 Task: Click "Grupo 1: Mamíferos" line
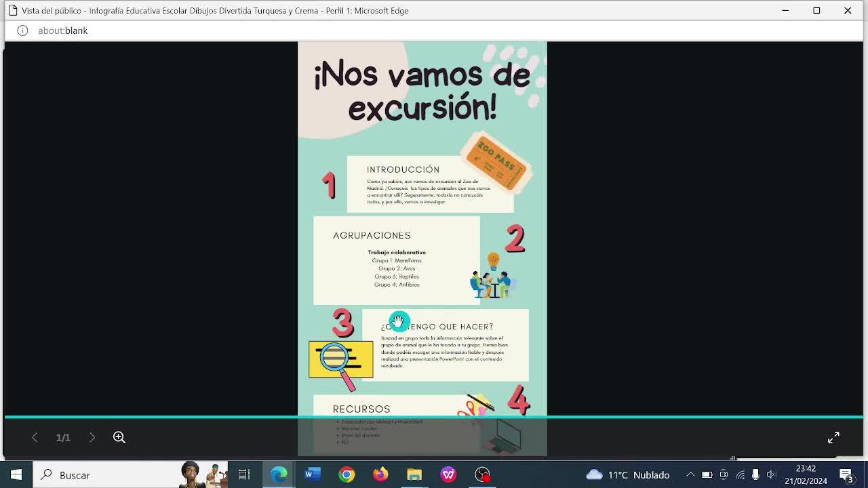pyautogui.click(x=397, y=260)
